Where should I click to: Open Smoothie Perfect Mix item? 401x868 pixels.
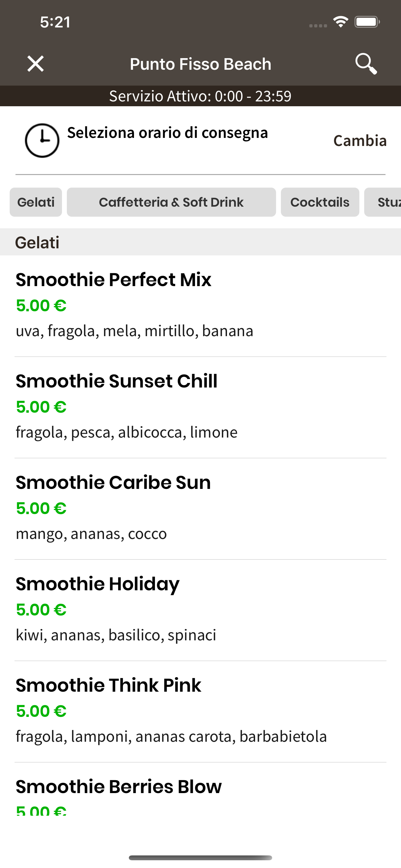(200, 306)
